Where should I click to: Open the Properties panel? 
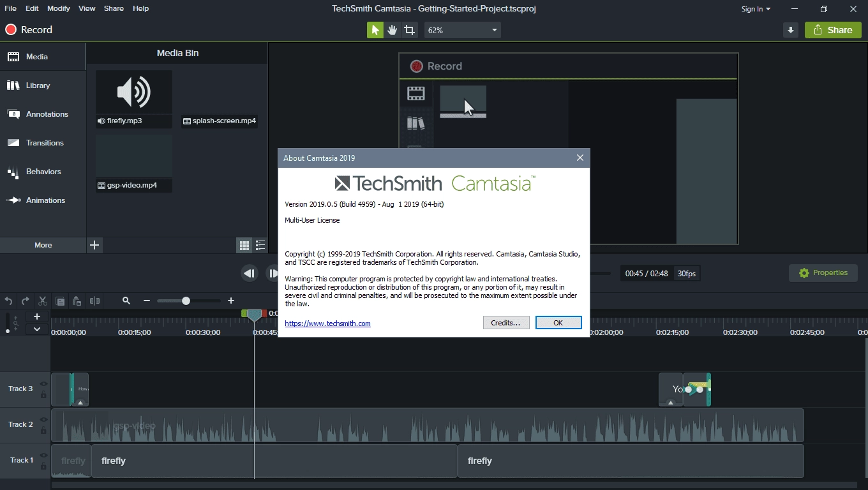[x=823, y=273]
